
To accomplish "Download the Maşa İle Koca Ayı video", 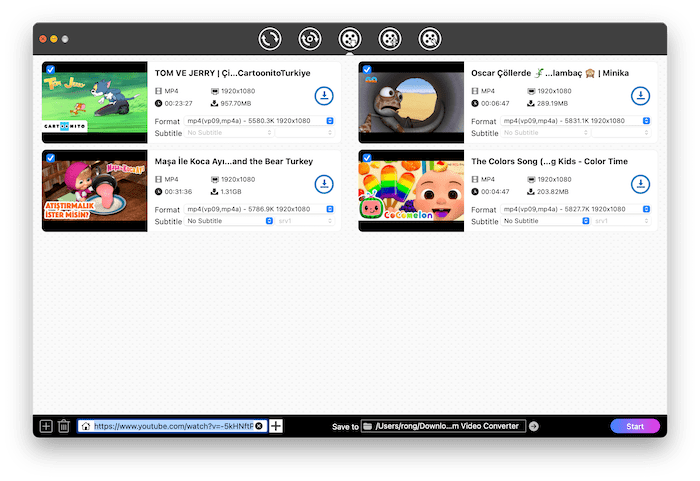I will (x=324, y=184).
